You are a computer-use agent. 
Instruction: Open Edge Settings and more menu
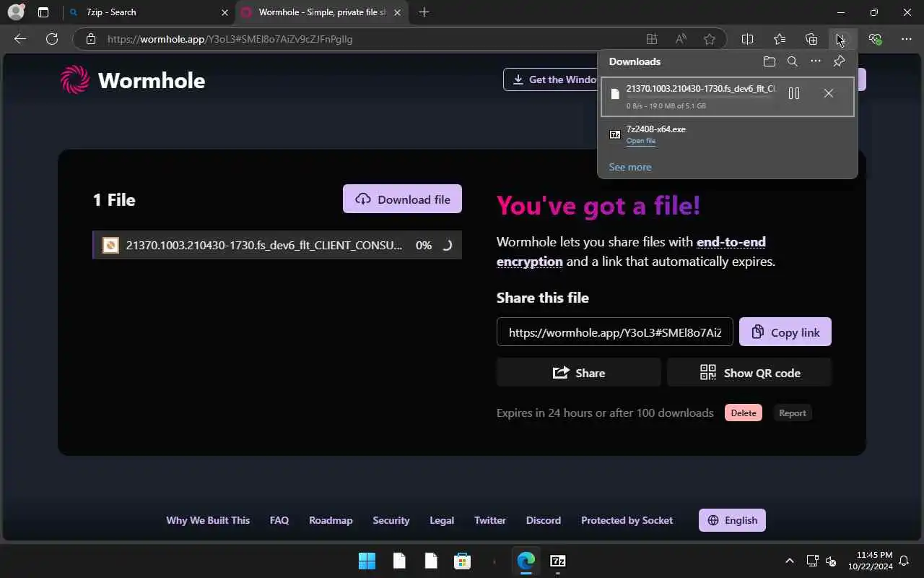pos(907,39)
